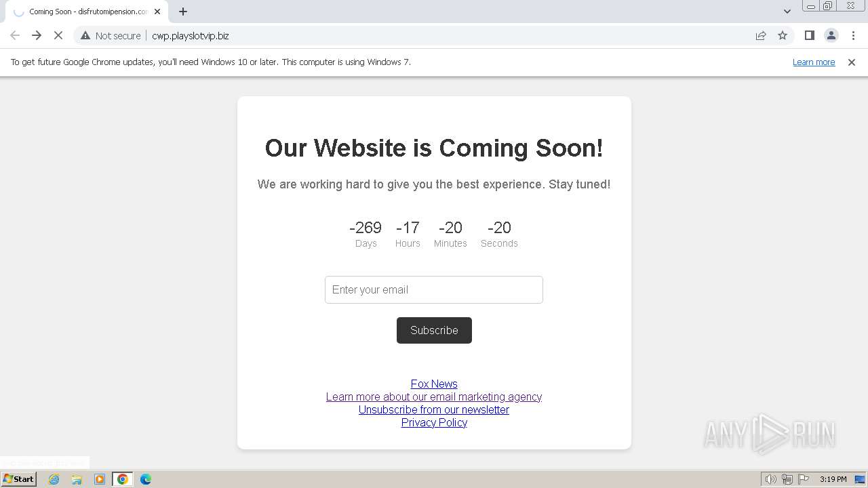Restore down the Chrome window
The image size is (868, 488).
[828, 6]
